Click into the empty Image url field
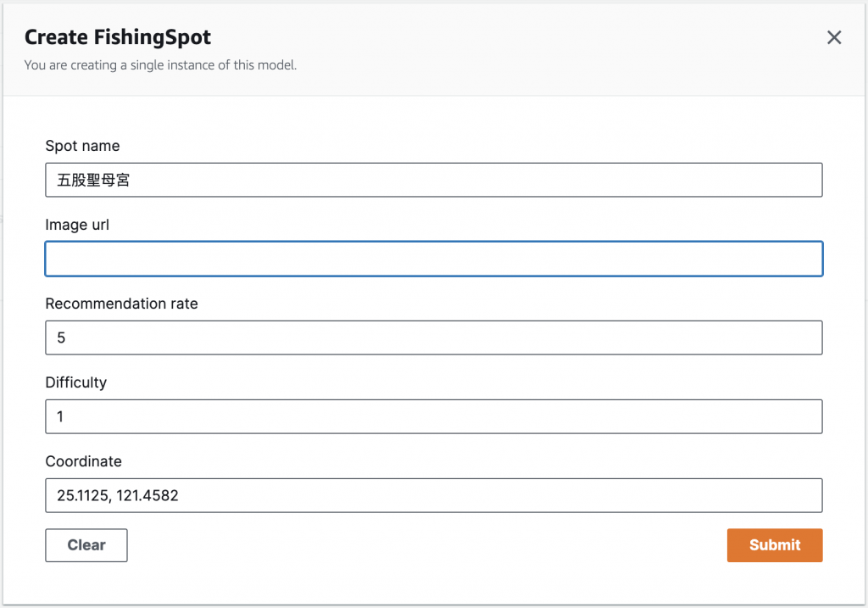Screen dimensions: 868x608 click(x=433, y=259)
